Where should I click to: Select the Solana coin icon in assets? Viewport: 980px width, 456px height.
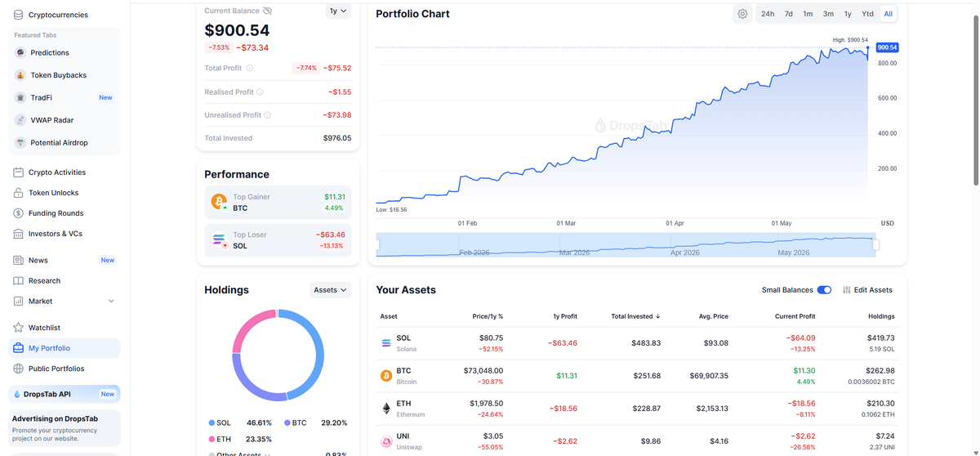[386, 343]
